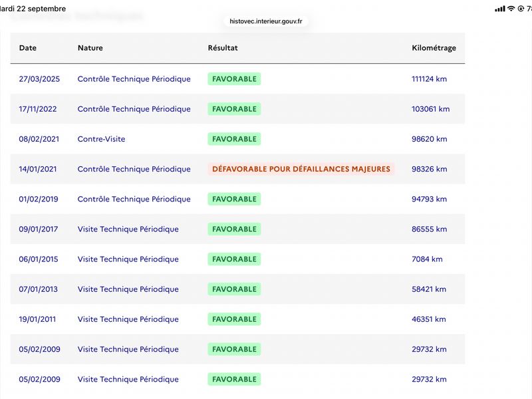This screenshot has width=532, height=399.
Task: Tap the cellular signal bars icon
Action: click(500, 9)
